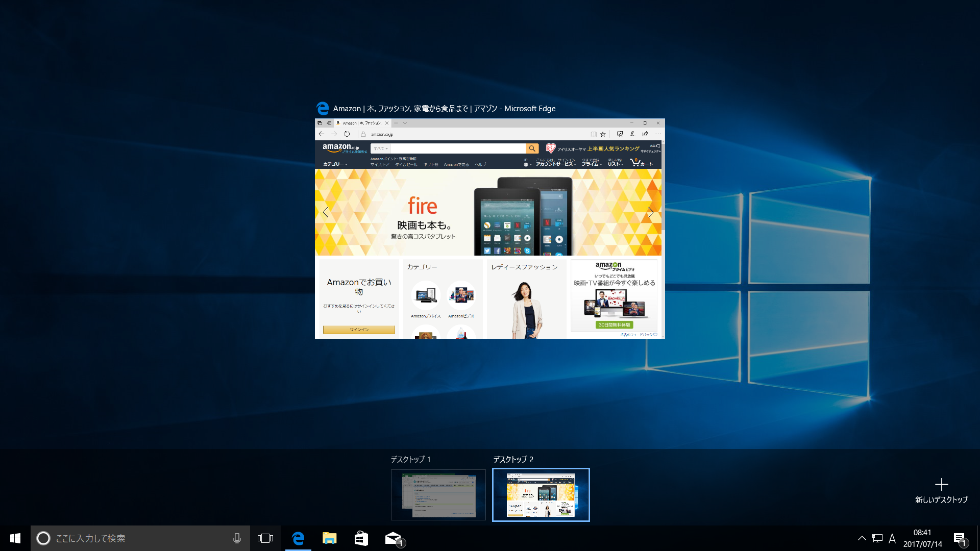Select the Amazon Microsoft Edge window preview
980x551 pixels.
[489, 229]
